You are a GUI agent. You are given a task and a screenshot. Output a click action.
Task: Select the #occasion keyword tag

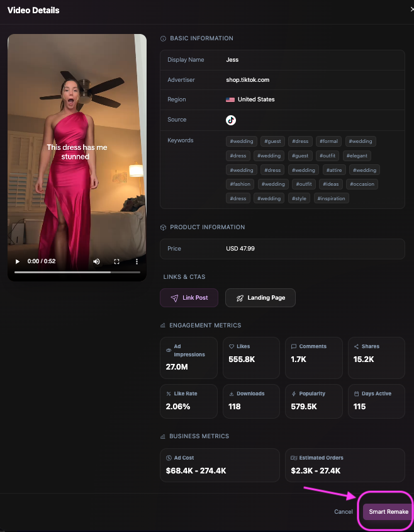[x=362, y=184]
